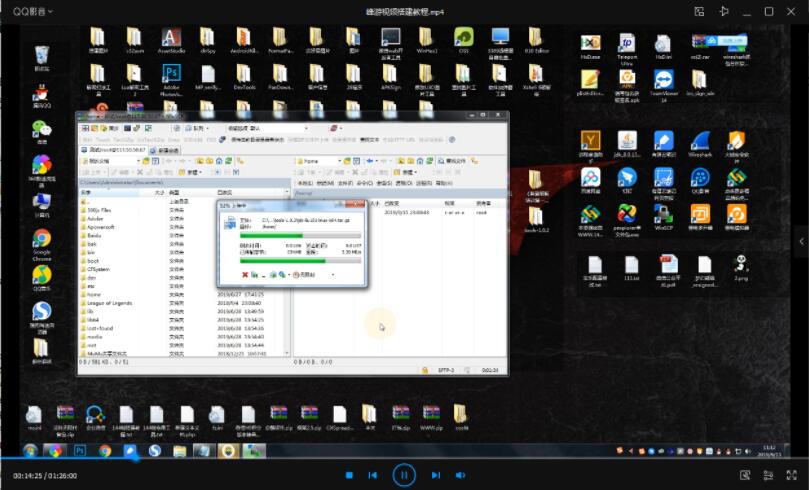Click the seek bar position handle
Screen dimensions: 809x490
(135, 458)
